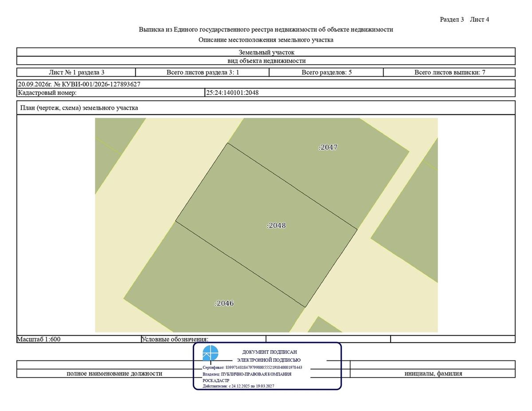Click 'План (чертеж, схема) земельного участка' heading
The height and width of the screenshot is (411, 532).
79,108
